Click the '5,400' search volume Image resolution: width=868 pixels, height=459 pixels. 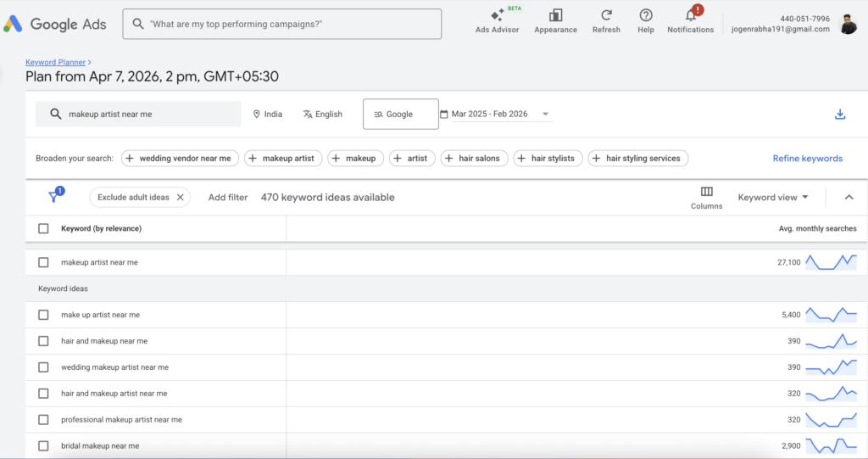[x=791, y=315]
